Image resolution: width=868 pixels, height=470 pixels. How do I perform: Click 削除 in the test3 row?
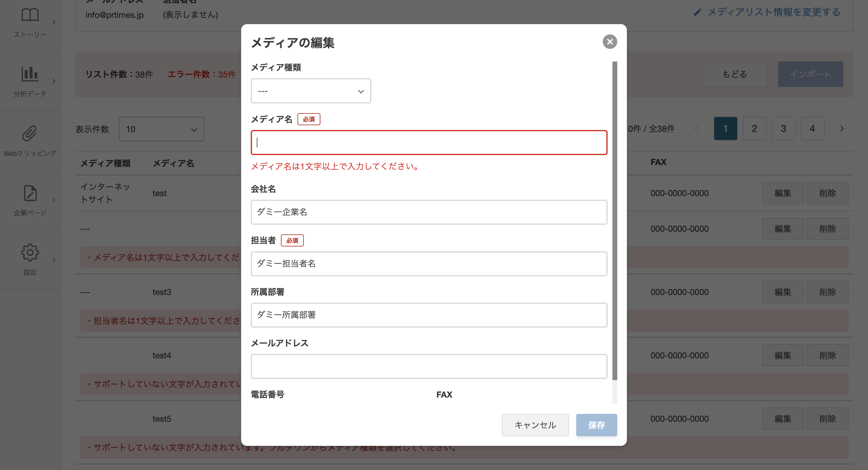827,292
